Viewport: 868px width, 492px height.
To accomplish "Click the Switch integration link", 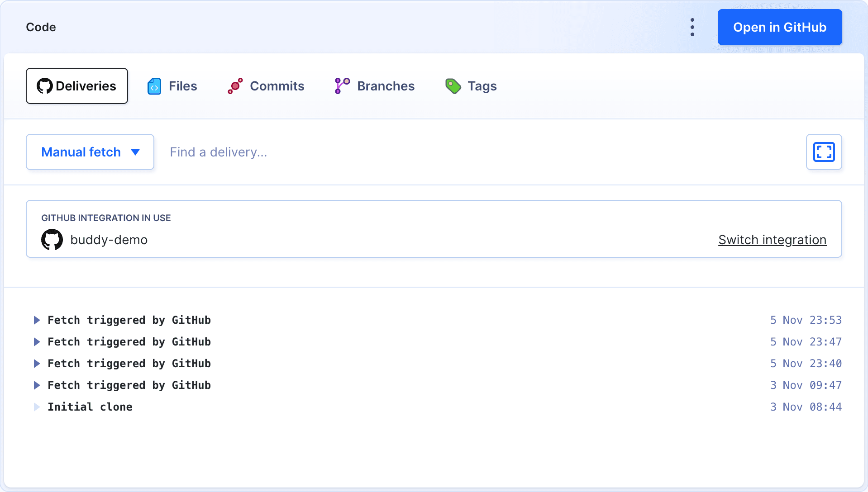I will [x=772, y=240].
